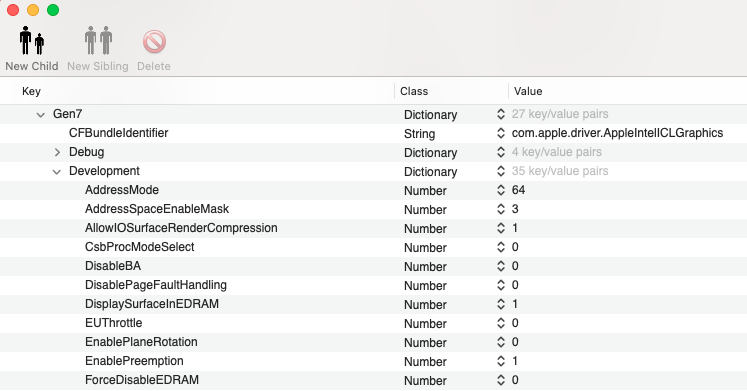The width and height of the screenshot is (747, 391).
Task: Open class stepper for DisplaySurfaceInEDRAM row
Action: click(x=501, y=304)
